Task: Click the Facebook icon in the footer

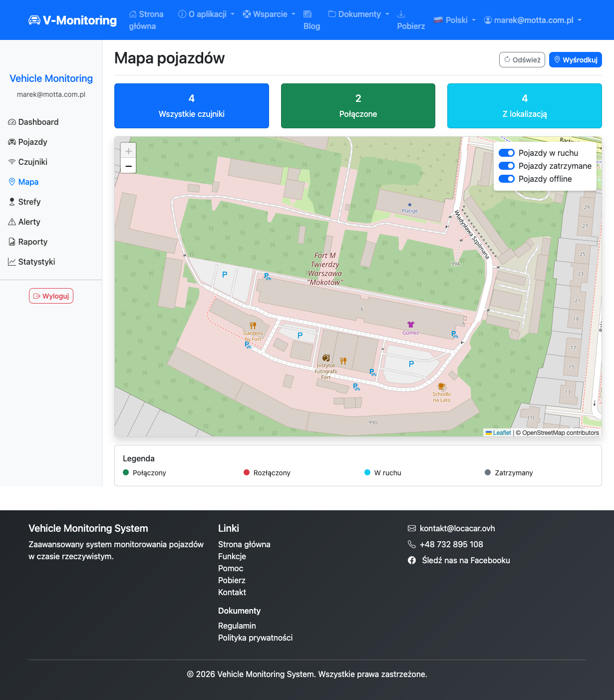Action: tap(412, 560)
